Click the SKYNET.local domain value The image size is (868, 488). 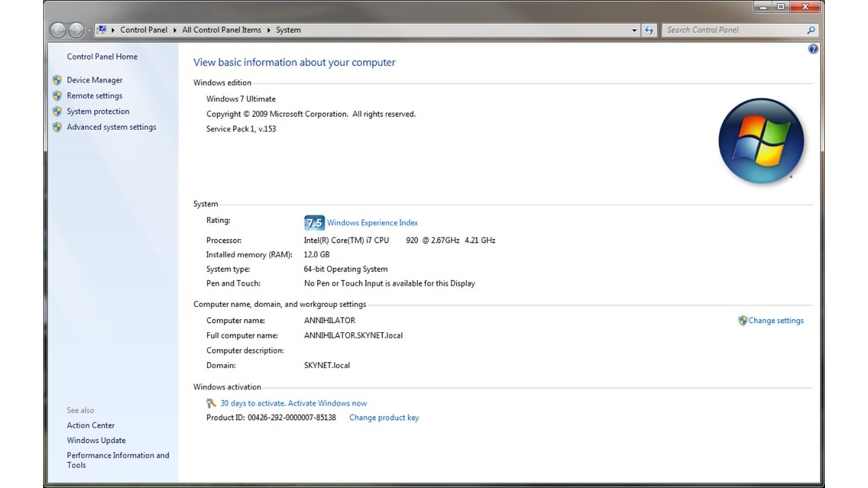click(x=327, y=365)
